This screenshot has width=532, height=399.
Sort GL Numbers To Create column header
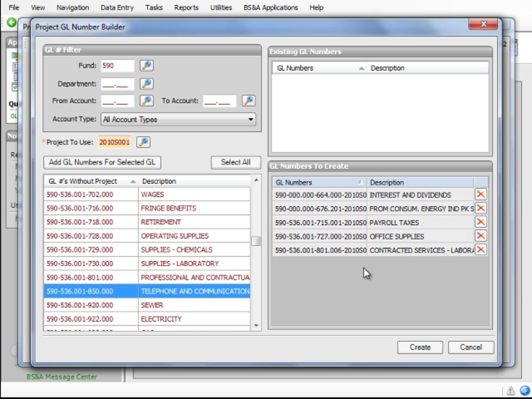(319, 182)
